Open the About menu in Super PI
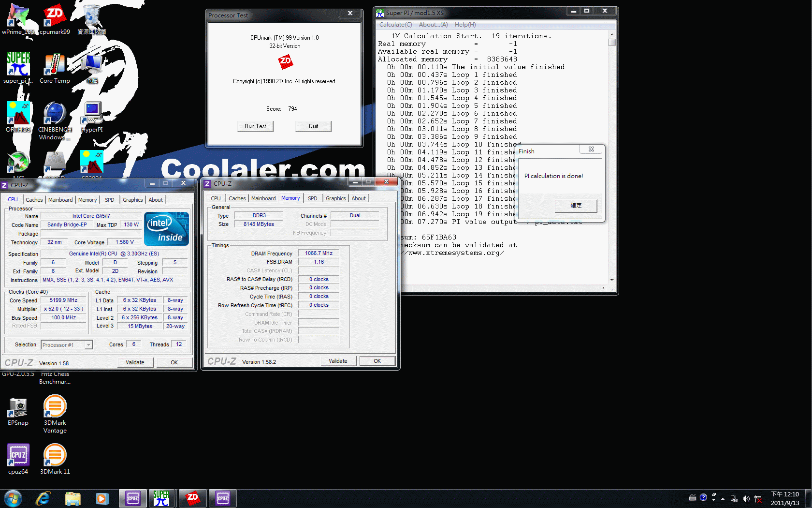Viewport: 812px width, 508px height. (x=433, y=25)
